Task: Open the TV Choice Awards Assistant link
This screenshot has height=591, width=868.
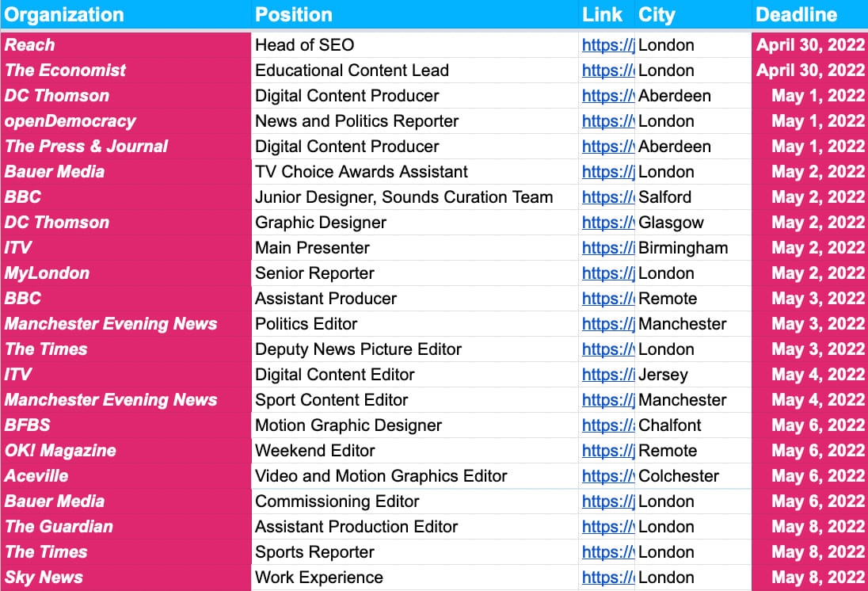Action: point(607,172)
